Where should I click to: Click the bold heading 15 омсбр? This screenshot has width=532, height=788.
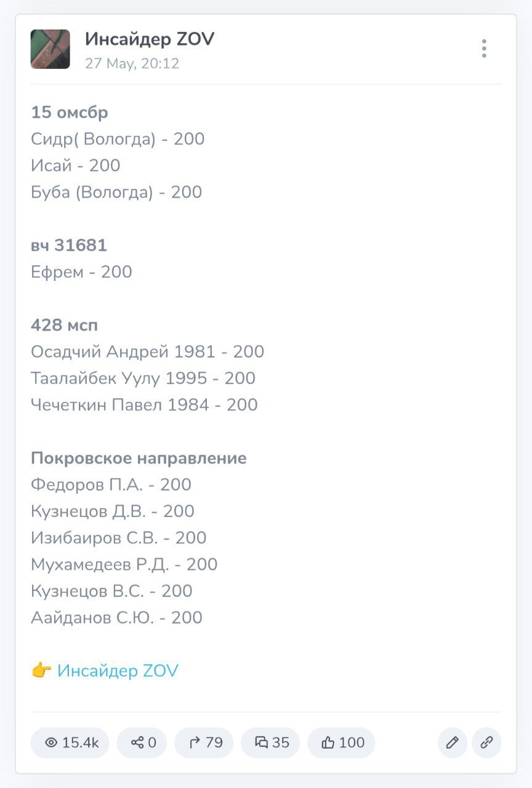point(70,113)
